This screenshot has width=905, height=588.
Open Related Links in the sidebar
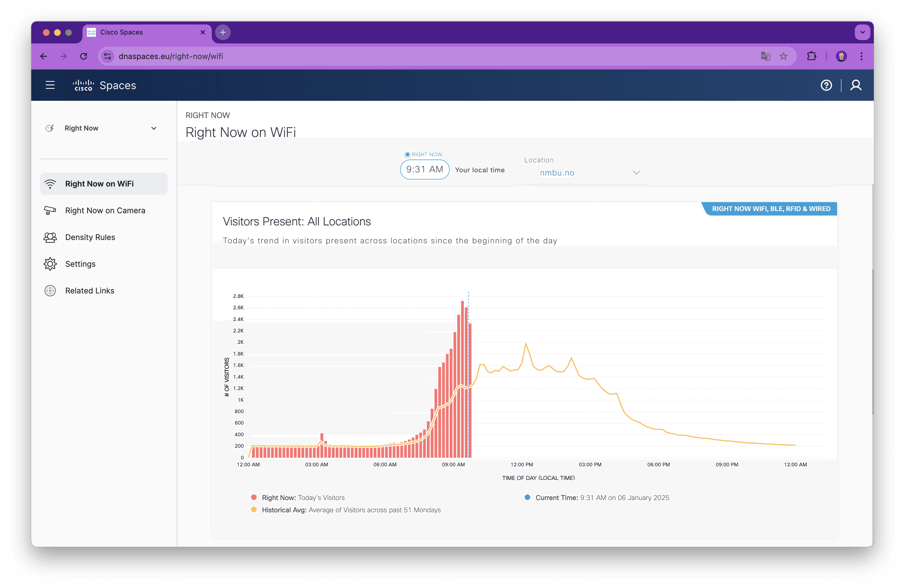click(104, 291)
